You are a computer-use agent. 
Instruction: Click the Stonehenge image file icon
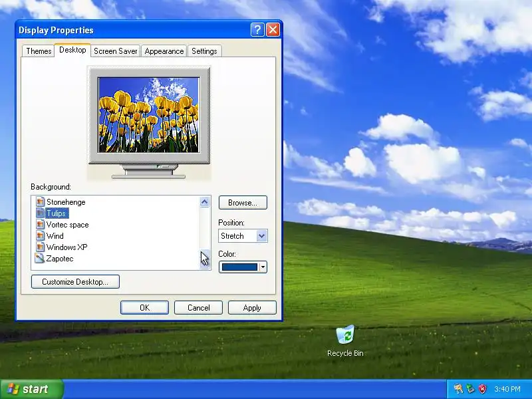pos(40,202)
